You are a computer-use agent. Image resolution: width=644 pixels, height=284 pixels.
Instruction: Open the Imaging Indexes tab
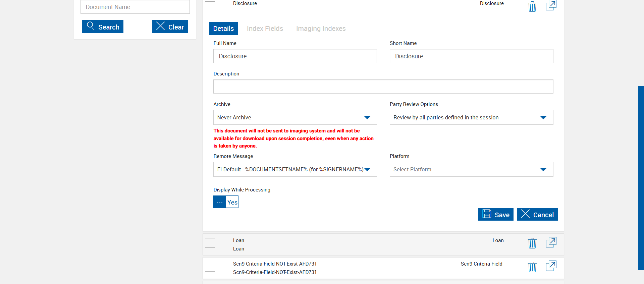321,29
